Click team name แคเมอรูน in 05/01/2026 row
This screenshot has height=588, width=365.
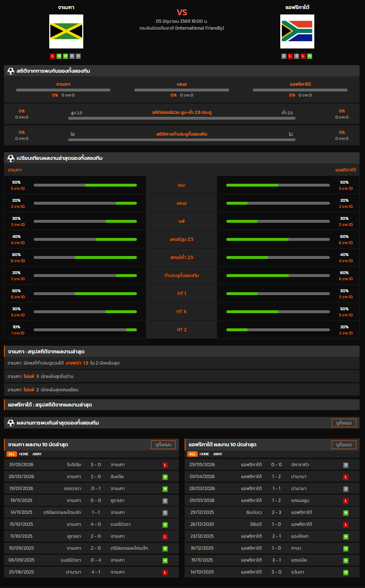[x=300, y=500]
